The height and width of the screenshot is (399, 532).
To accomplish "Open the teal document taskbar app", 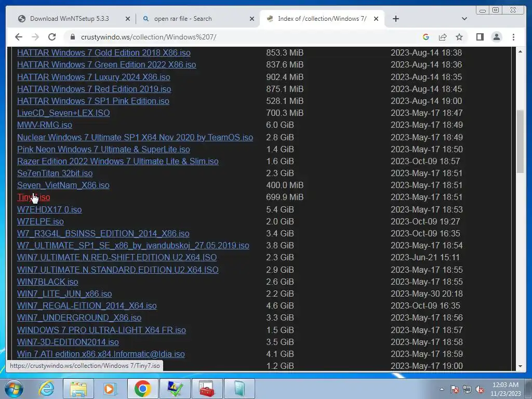I will pos(239,389).
